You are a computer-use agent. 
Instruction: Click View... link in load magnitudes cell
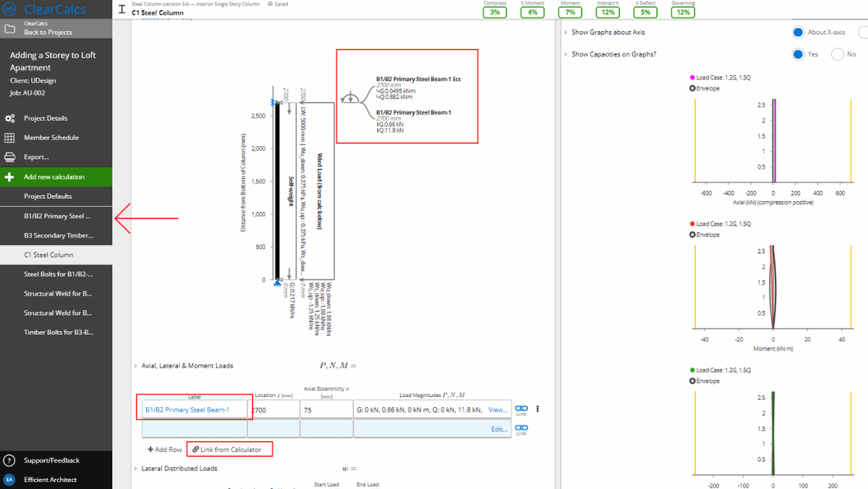498,409
